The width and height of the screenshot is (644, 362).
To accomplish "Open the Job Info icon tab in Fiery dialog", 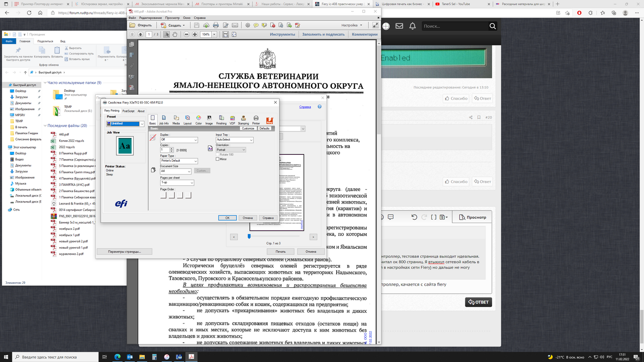I will 164,120.
